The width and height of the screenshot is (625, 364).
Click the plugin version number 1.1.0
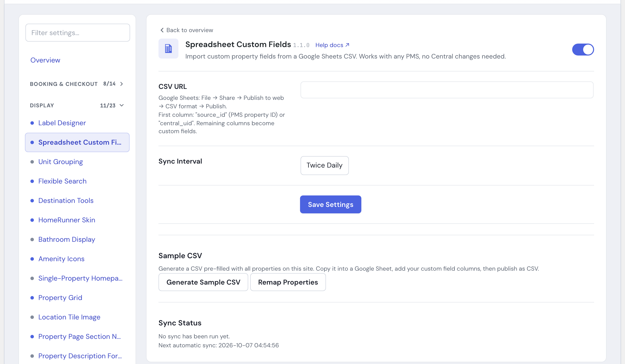tap(301, 45)
